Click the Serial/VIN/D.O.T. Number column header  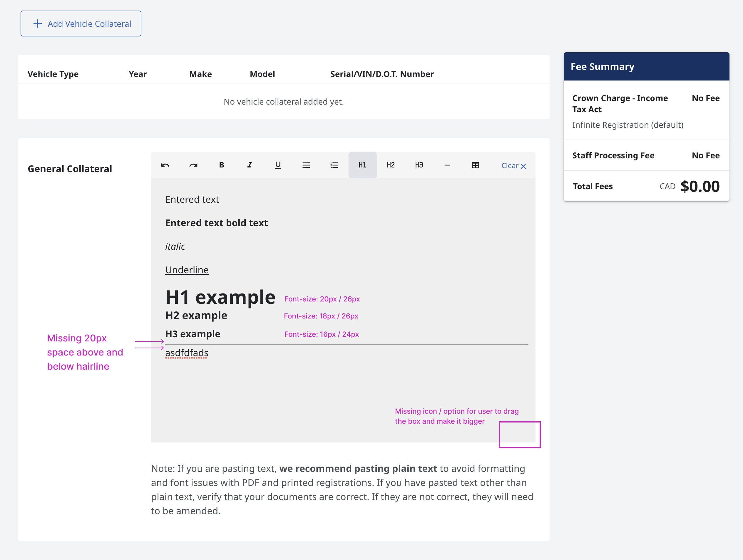pyautogui.click(x=382, y=74)
